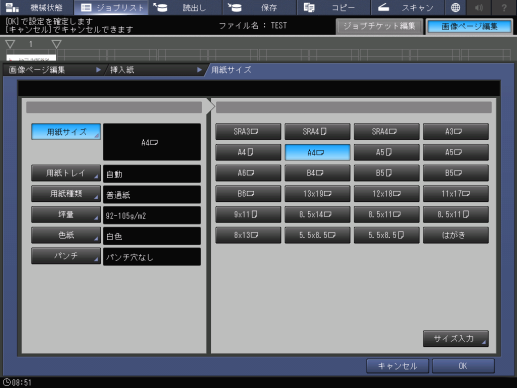Screen dimensions: 517x388
Task: Click the speaker volume icon
Action: pyautogui.click(x=479, y=7)
